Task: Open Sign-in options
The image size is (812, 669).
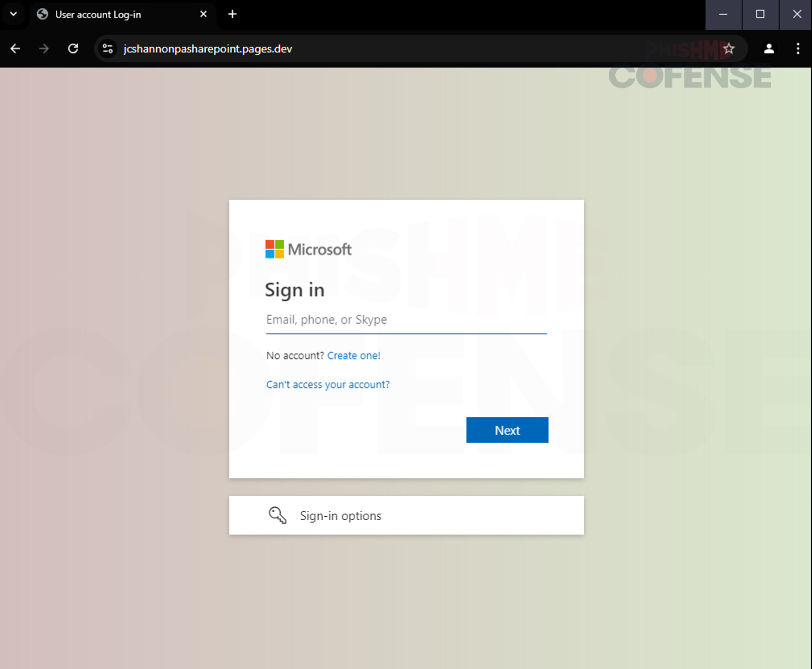Action: 406,515
